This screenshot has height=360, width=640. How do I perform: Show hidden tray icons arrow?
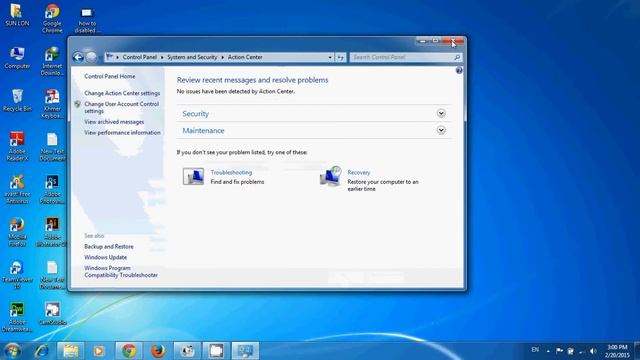(x=548, y=351)
